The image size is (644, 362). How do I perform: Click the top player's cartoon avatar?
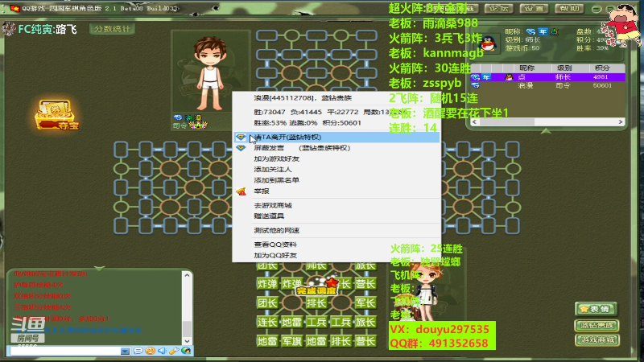click(210, 74)
